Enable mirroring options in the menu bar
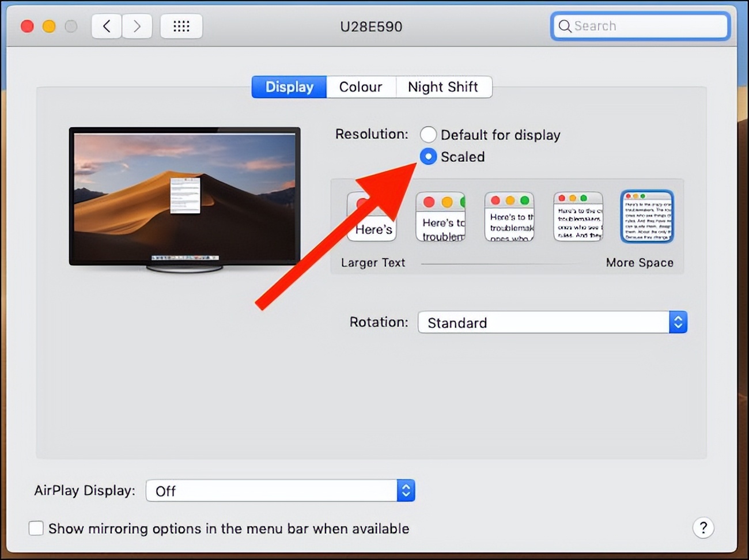Viewport: 749px width, 560px height. click(x=36, y=528)
